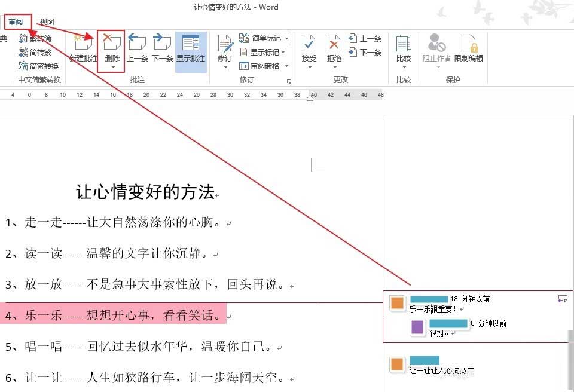Switch to the 视图 tab
574x392 pixels.
click(47, 22)
